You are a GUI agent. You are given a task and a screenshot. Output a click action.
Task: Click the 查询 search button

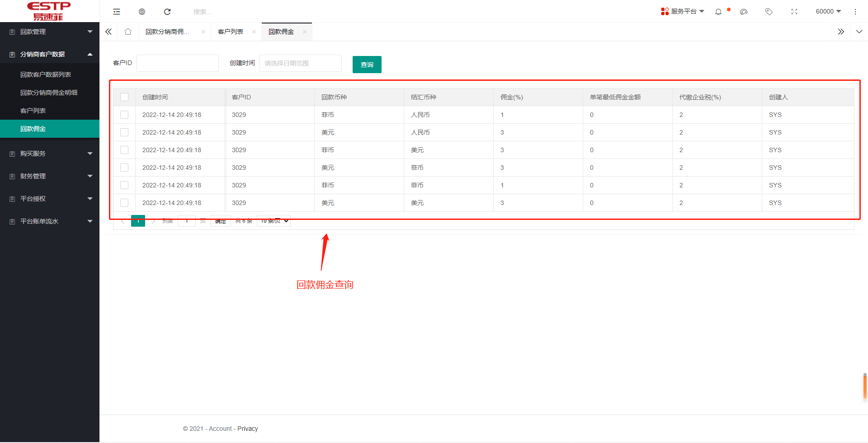(367, 65)
